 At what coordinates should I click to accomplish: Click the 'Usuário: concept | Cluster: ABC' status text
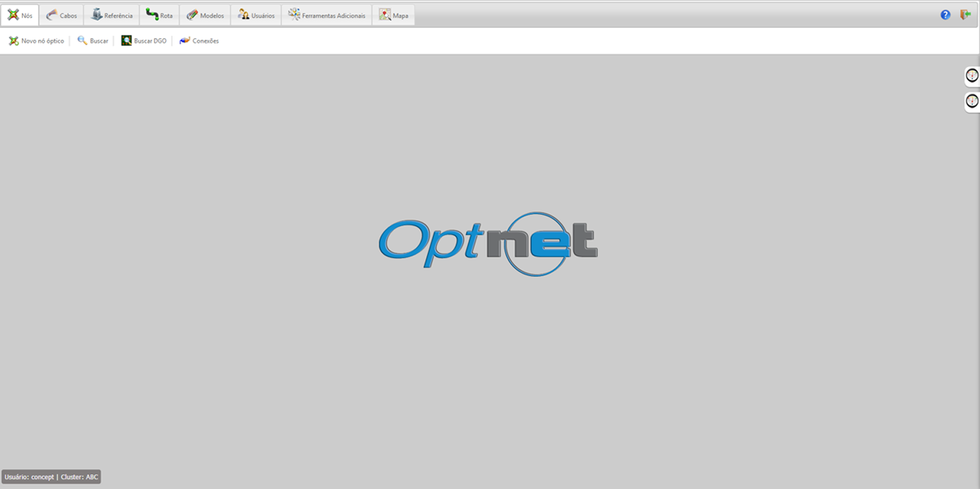point(52,477)
